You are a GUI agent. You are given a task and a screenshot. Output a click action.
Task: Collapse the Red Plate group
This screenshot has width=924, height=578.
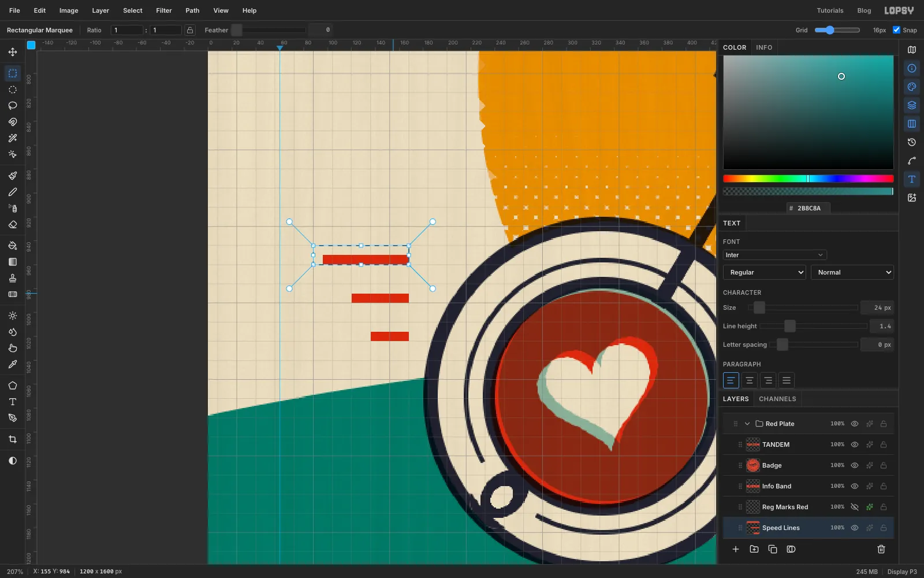747,424
